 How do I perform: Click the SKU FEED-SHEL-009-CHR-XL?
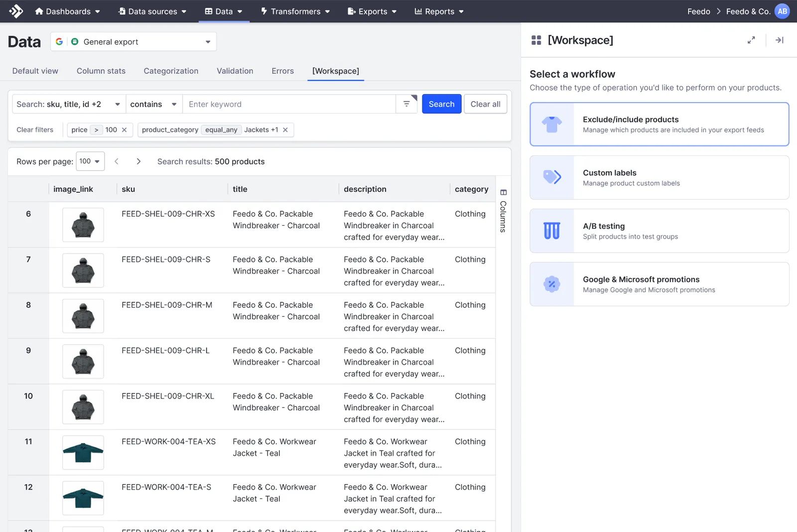(x=168, y=396)
